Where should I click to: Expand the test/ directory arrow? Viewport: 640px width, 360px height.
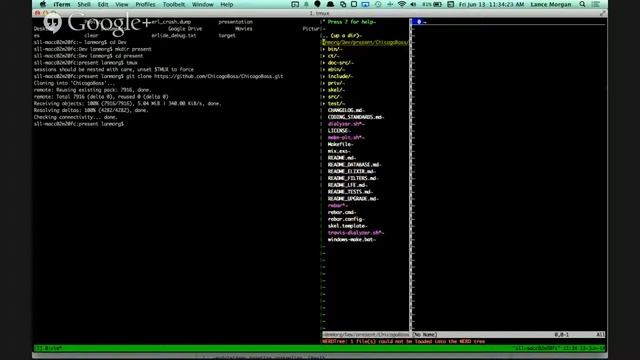324,104
